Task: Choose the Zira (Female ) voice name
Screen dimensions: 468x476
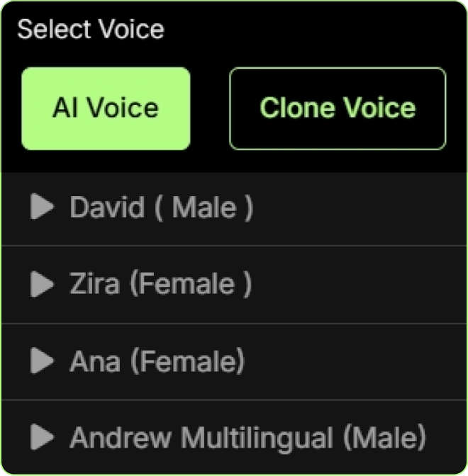Action: pyautogui.click(x=160, y=284)
